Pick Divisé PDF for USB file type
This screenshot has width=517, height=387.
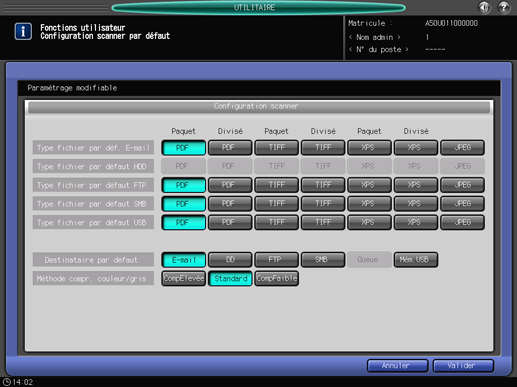pyautogui.click(x=230, y=222)
